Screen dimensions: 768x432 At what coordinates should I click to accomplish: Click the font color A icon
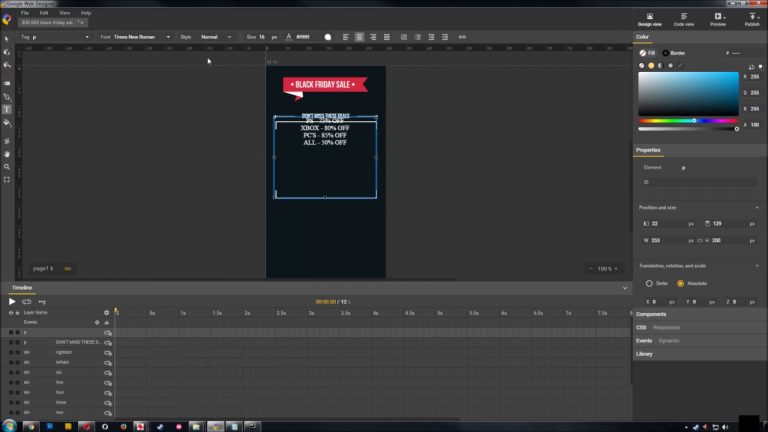(288, 37)
